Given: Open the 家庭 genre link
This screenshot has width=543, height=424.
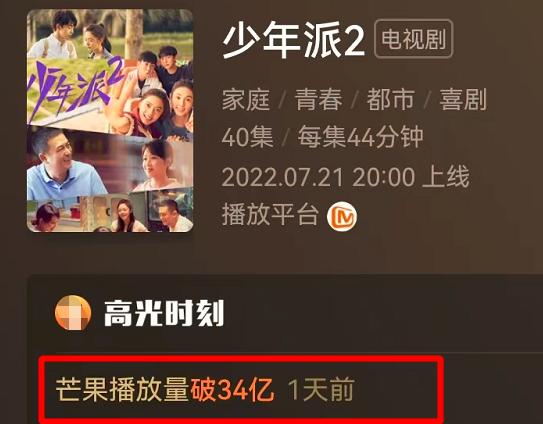Looking at the screenshot, I should pyautogui.click(x=246, y=99).
